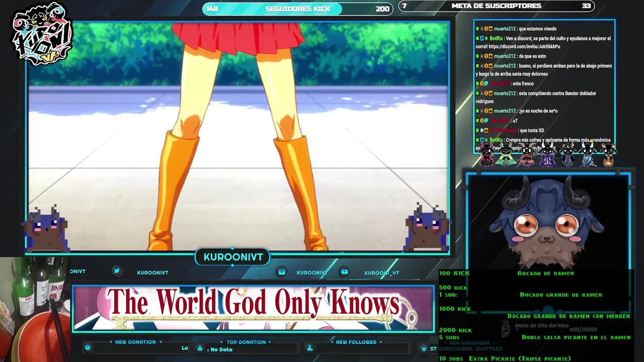644x362 pixels.
Task: Click the Seguidores Kick progress bar
Action: click(298, 9)
